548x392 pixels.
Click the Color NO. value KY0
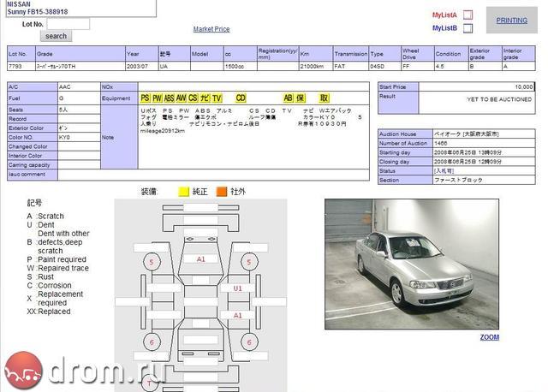(x=64, y=137)
